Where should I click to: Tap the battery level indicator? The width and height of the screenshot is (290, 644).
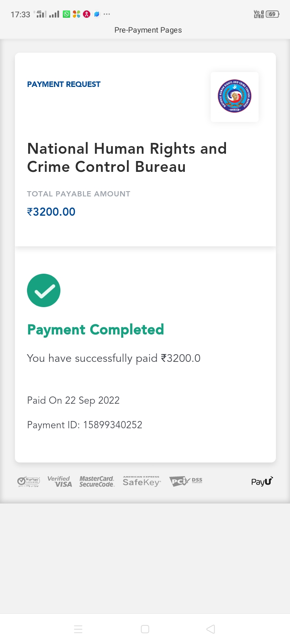pos(272,14)
